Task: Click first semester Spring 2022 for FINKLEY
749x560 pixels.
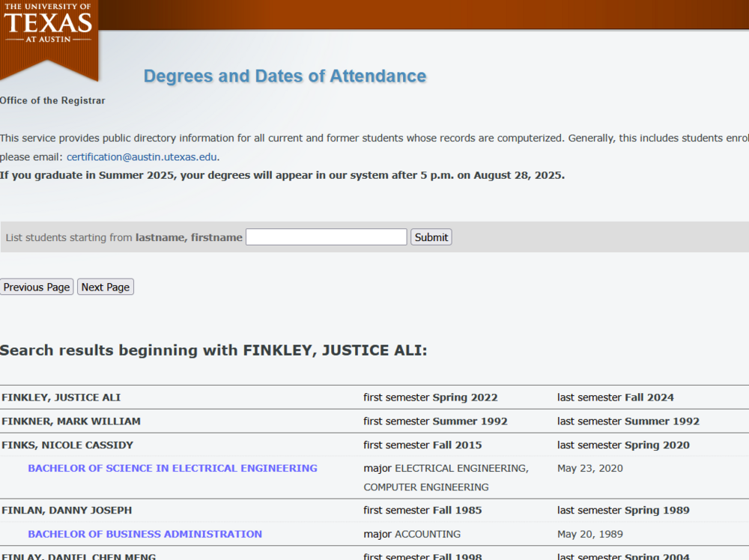Action: 431,398
